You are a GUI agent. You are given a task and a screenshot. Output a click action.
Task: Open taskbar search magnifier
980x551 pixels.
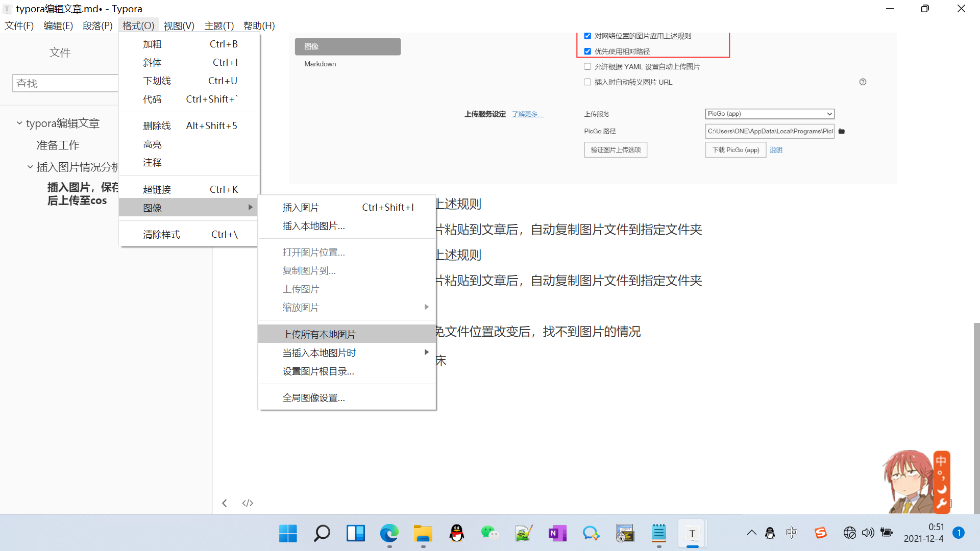(x=322, y=534)
